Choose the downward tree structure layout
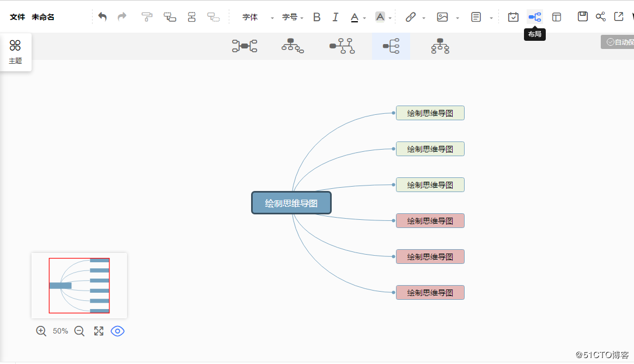This screenshot has width=634, height=364. point(440,46)
